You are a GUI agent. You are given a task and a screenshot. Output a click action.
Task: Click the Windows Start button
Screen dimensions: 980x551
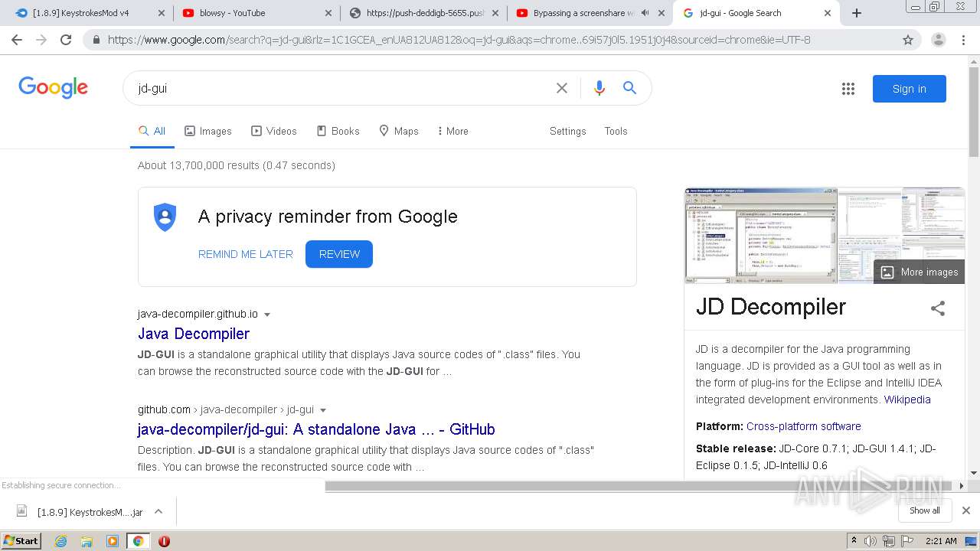click(21, 541)
